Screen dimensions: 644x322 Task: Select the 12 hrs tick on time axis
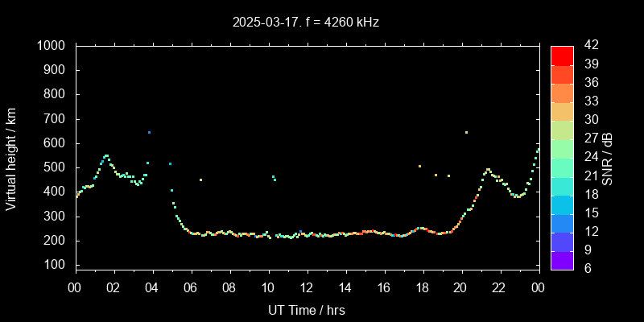click(x=307, y=287)
